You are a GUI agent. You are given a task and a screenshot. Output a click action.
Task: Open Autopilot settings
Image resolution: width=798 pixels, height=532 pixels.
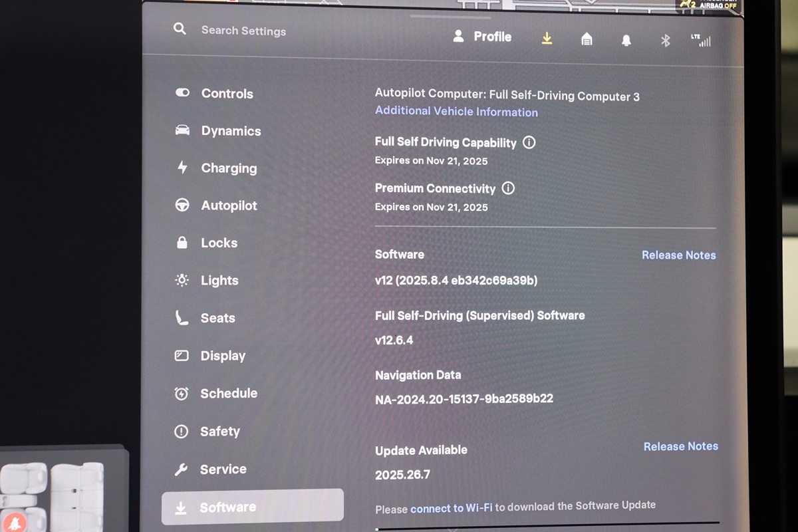point(229,205)
